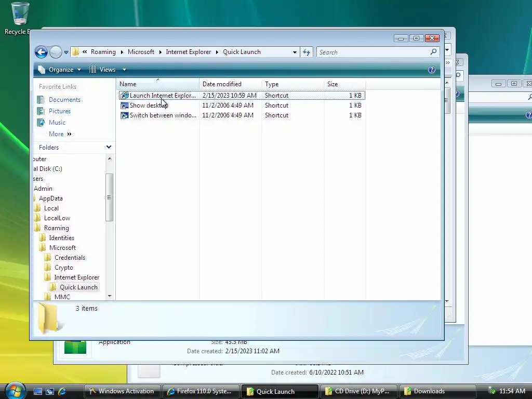
Task: Click the system tray network icon
Action: tap(491, 391)
